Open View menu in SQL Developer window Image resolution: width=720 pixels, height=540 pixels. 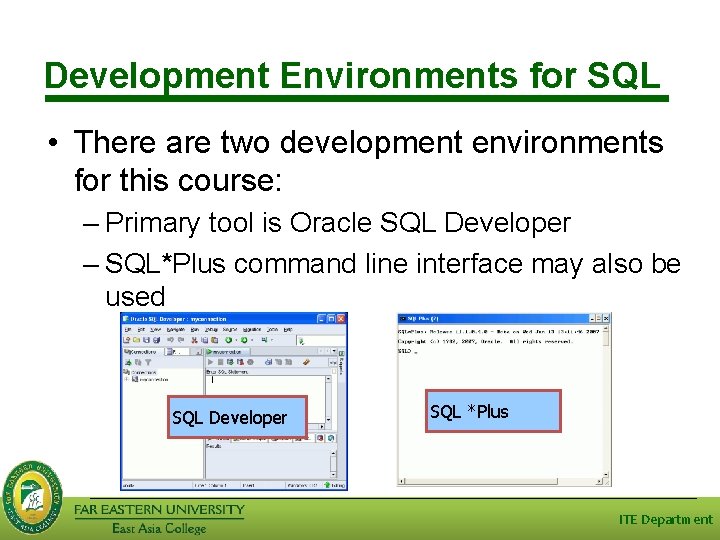tap(156, 330)
